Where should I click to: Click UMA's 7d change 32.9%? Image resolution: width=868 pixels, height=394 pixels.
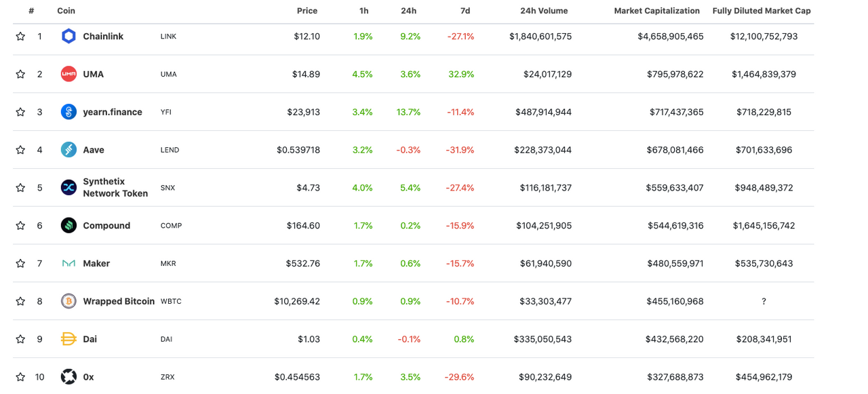[461, 74]
